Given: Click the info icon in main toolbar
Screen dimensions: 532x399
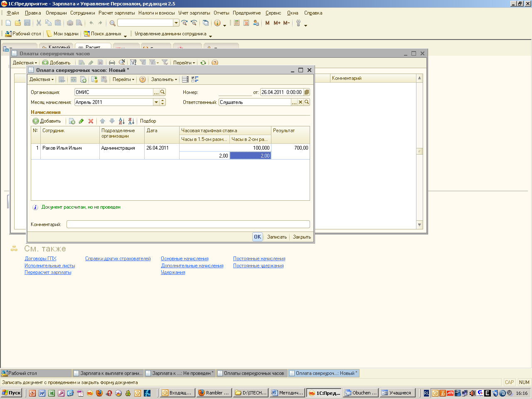Looking at the screenshot, I should coord(217,23).
